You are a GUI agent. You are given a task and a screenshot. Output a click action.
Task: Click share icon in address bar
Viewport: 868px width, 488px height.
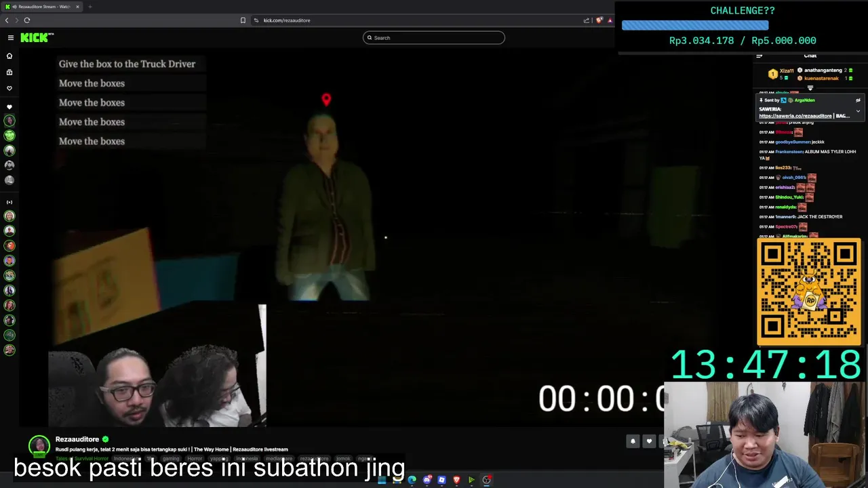click(x=587, y=20)
